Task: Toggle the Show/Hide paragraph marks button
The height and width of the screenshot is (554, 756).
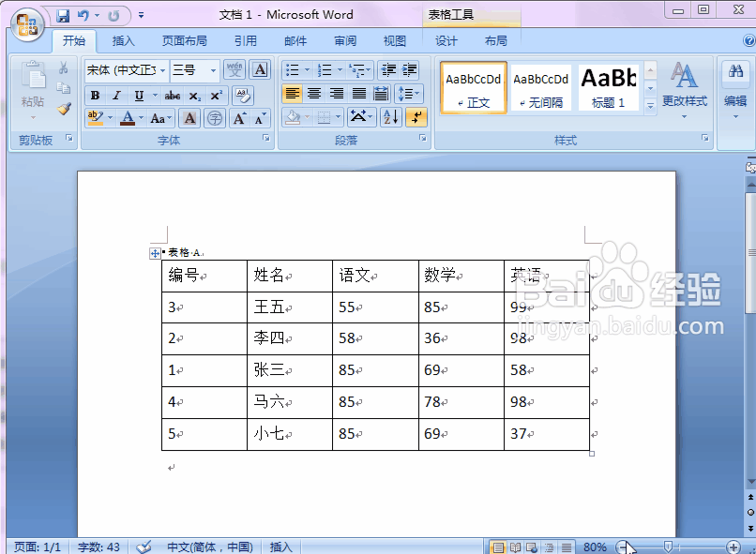Action: (416, 116)
